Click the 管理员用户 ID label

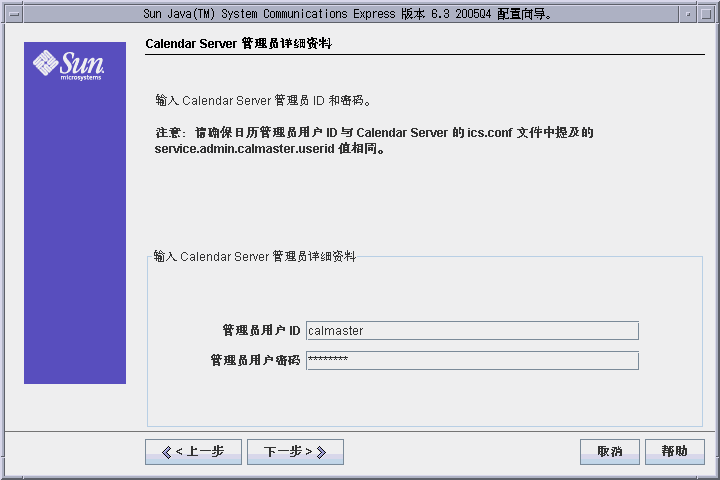[261, 331]
